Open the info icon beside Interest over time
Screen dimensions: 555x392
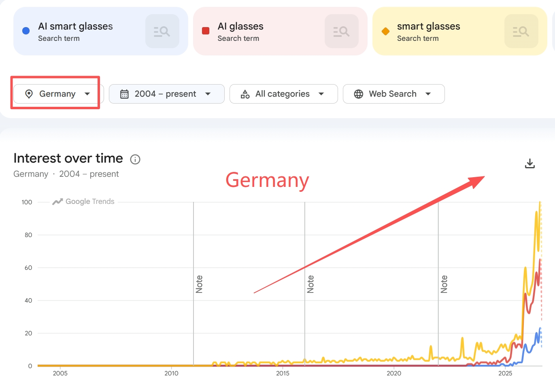135,159
